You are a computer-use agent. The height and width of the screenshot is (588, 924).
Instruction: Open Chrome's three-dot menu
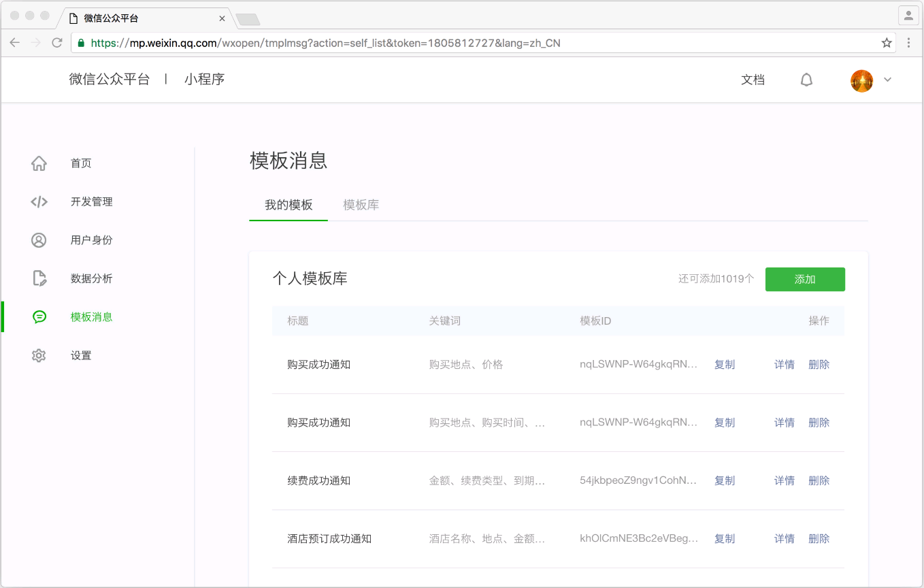click(909, 43)
